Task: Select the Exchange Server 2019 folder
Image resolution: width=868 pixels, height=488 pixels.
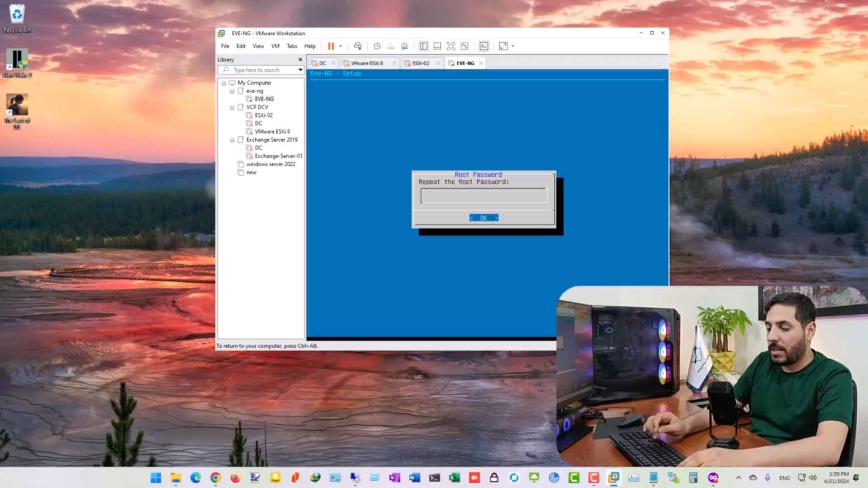Action: coord(272,140)
